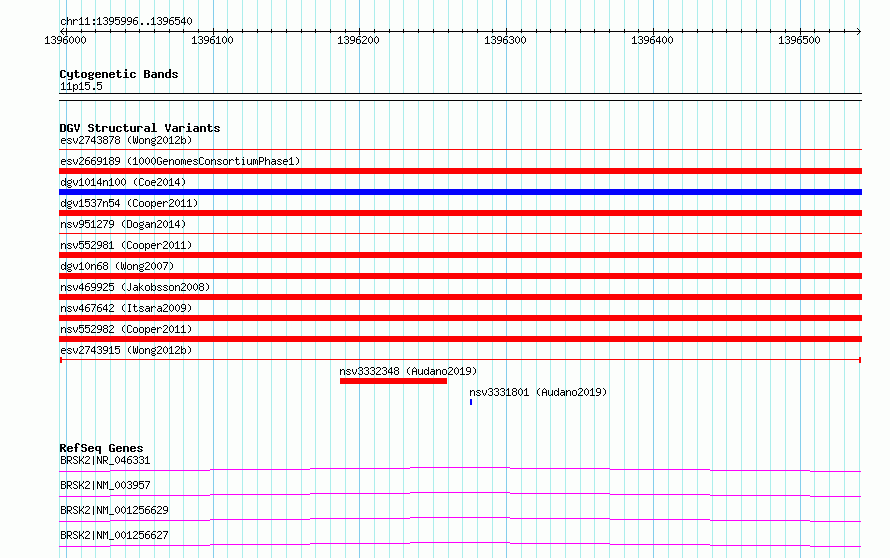Select gene label BRSK2|NM_001256629

[114, 510]
